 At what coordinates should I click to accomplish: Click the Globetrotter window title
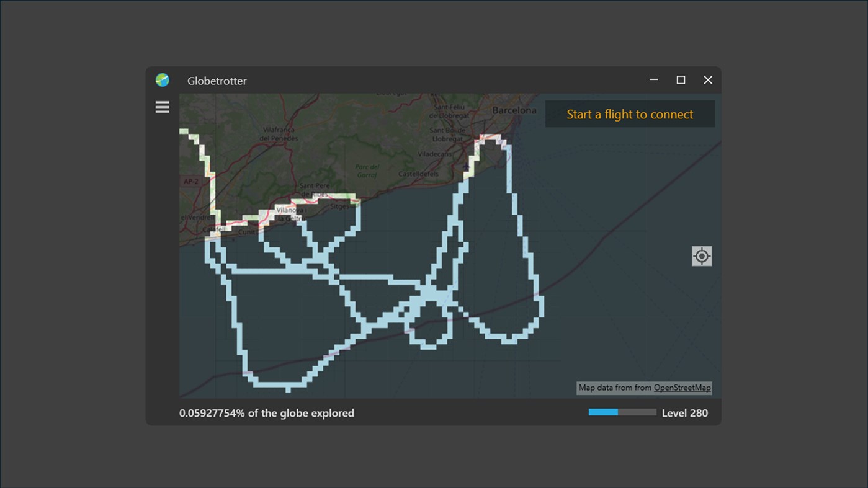pos(217,81)
